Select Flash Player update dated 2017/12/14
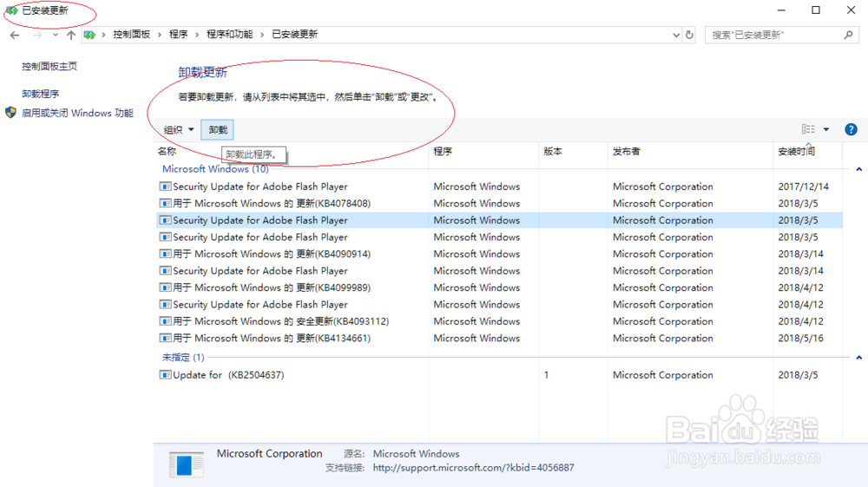 [x=499, y=187]
